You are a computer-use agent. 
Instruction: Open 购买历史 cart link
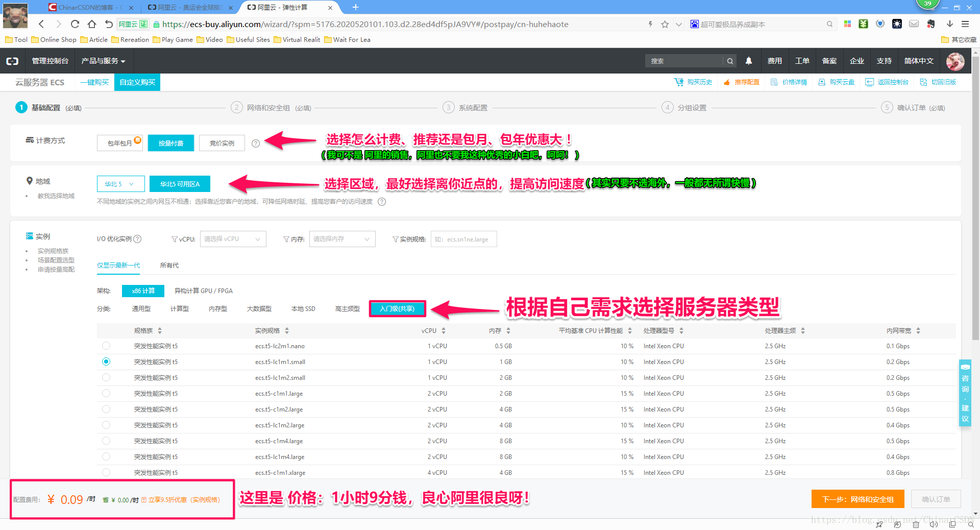693,82
